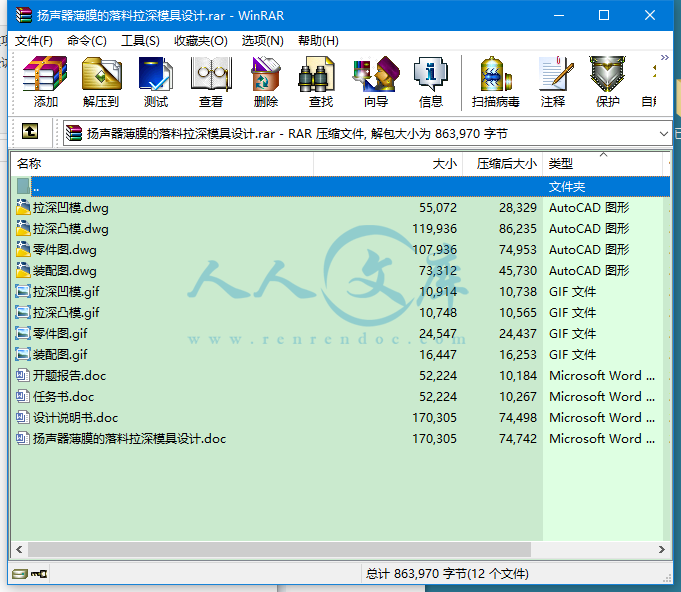The width and height of the screenshot is (681, 592).
Task: Click the 零件图.gif file icon
Action: click(23, 333)
